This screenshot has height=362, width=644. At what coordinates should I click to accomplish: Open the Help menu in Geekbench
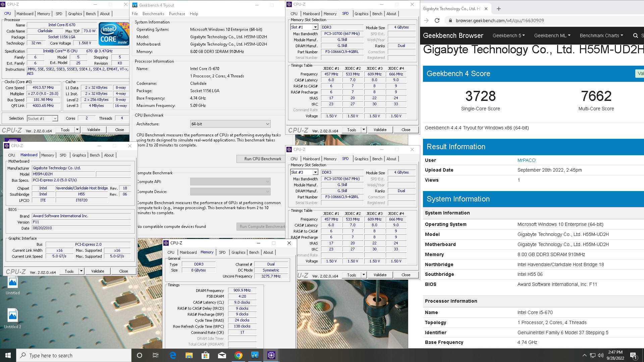coord(194,14)
